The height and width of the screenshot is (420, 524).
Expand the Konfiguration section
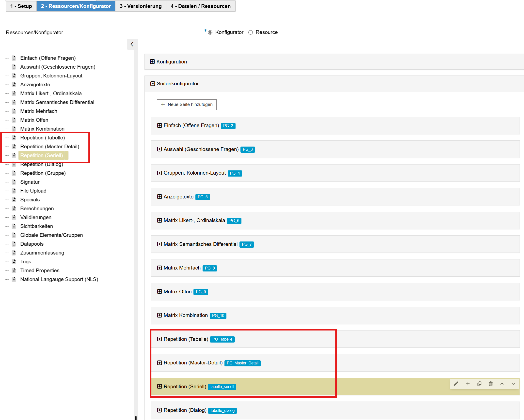(152, 62)
